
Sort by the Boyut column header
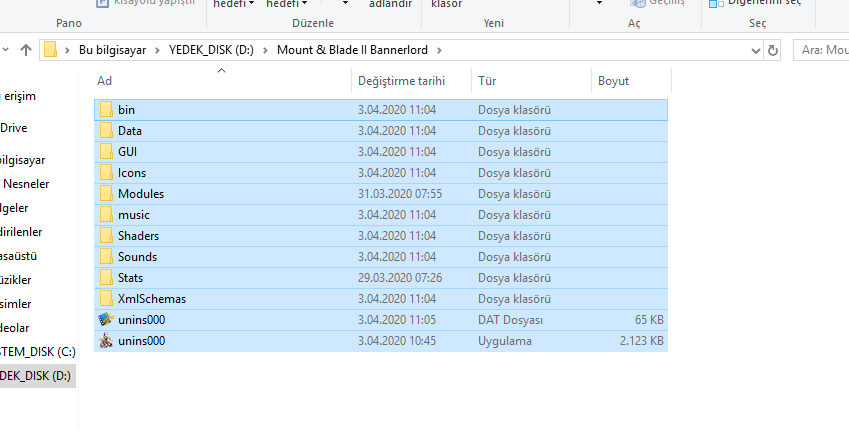point(631,81)
